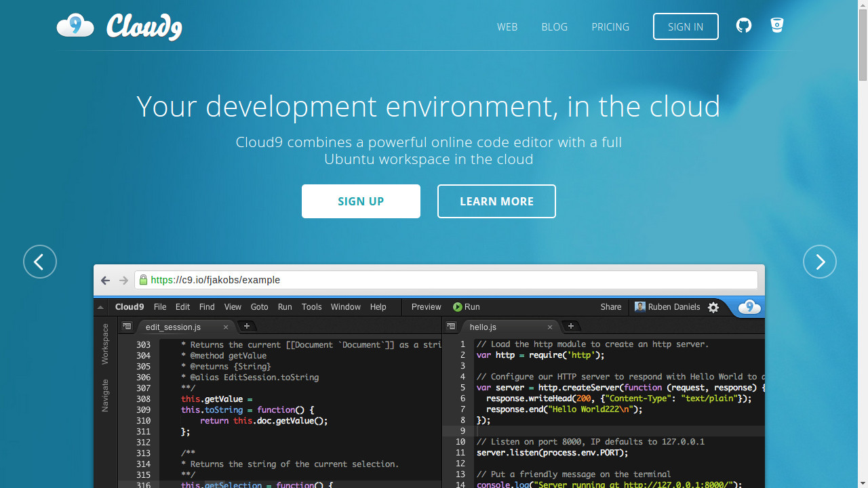
Task: Open the File menu
Action: [x=160, y=307]
